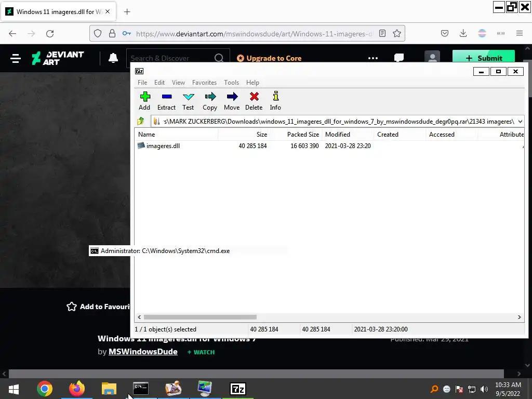The image size is (532, 399).
Task: Toggle Firefox reader view icon
Action: click(382, 34)
